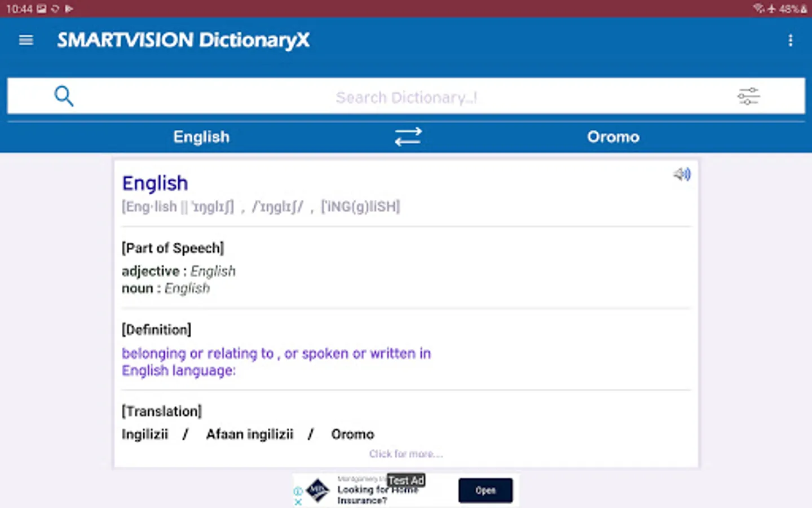Click the ad's diamond logo thumbnail

pos(318,490)
